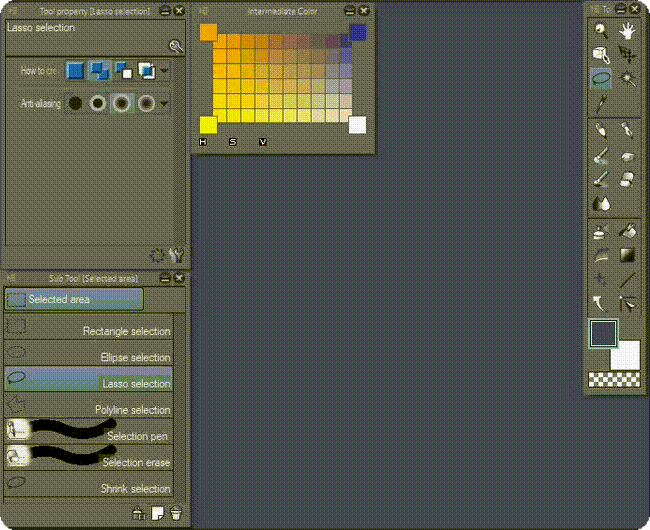This screenshot has width=650, height=530.
Task: Click the magnifier wrench icon beside Lasso selection
Action: [x=177, y=46]
